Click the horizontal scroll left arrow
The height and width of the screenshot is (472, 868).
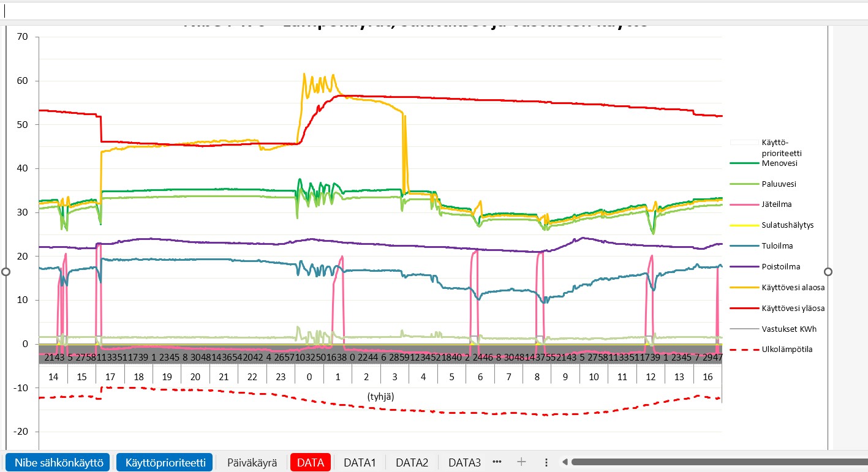pos(565,462)
